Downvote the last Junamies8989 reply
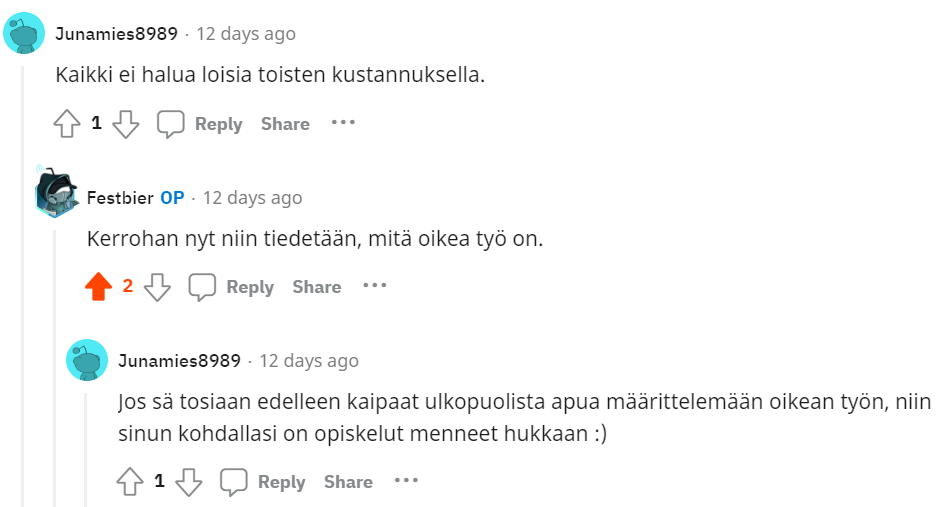 pos(189,482)
